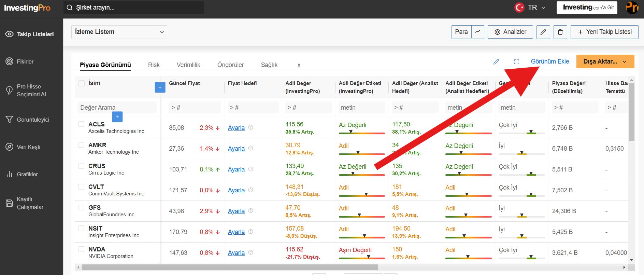Viewport: 644px width, 275px height.
Task: Click blue plus button in İsim header
Action: point(160,87)
